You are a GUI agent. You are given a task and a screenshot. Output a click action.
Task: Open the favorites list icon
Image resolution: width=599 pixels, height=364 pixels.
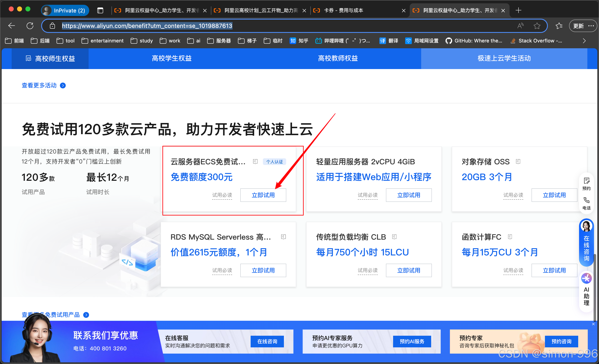tap(559, 26)
